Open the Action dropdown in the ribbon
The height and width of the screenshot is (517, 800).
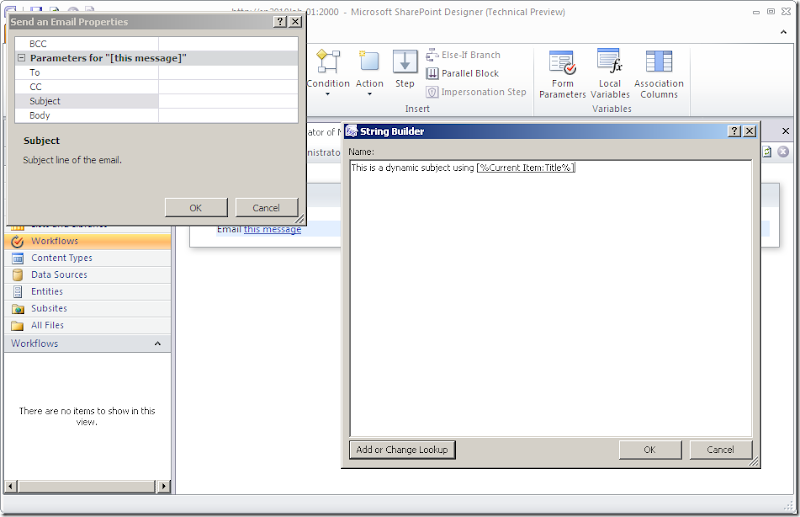coord(369,94)
